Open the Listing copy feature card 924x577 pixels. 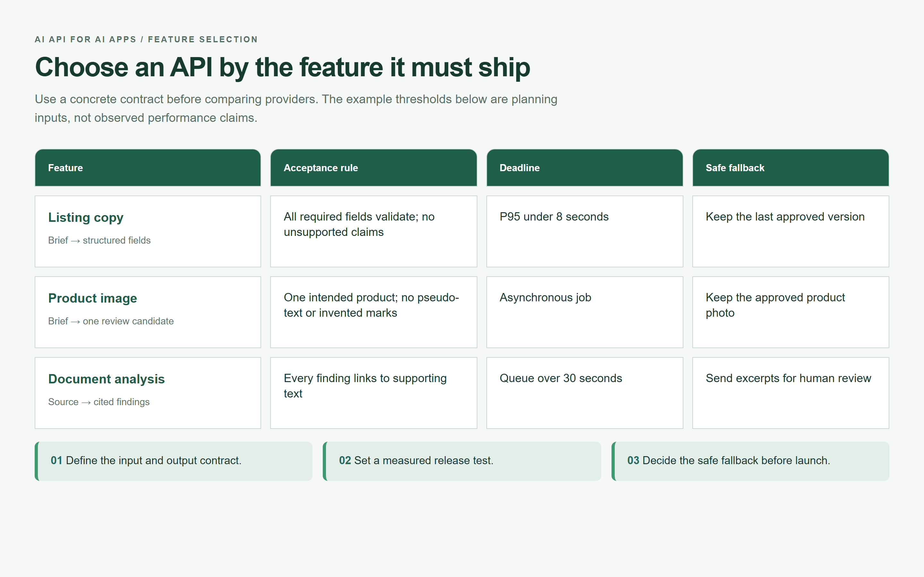point(148,232)
